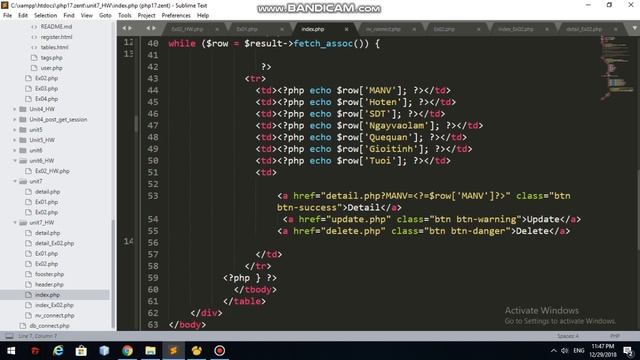Click the unit5 folder icon
Screen dimensions: 640x360
pos(23,130)
